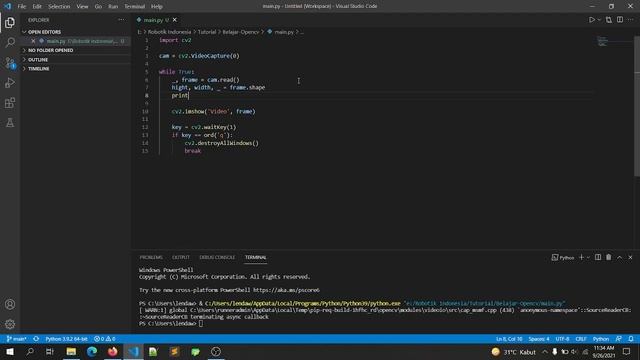
Task: Open the notifications bell in status bar
Action: [631, 339]
